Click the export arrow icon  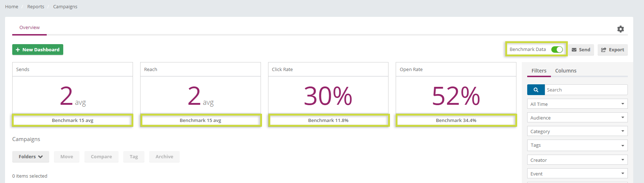604,50
